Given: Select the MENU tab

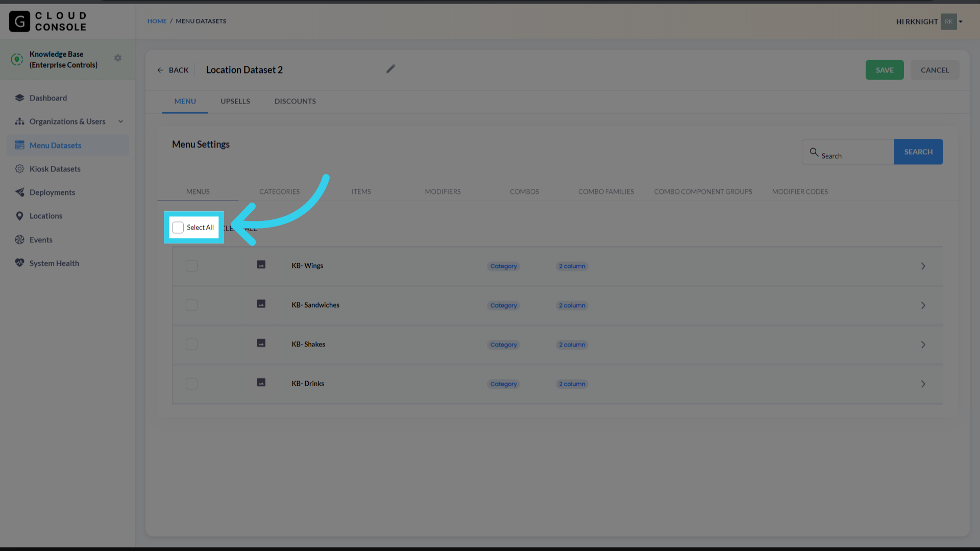Looking at the screenshot, I should (185, 101).
